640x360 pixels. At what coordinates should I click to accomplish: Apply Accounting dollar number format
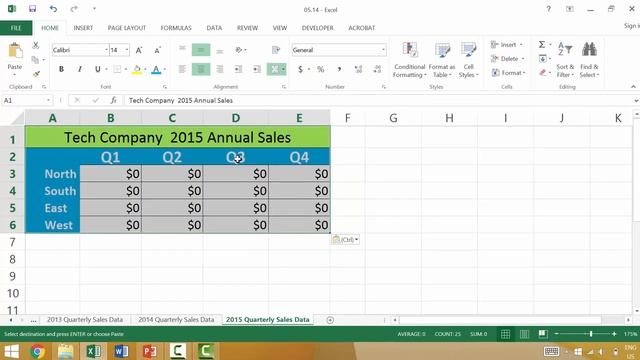tap(300, 69)
